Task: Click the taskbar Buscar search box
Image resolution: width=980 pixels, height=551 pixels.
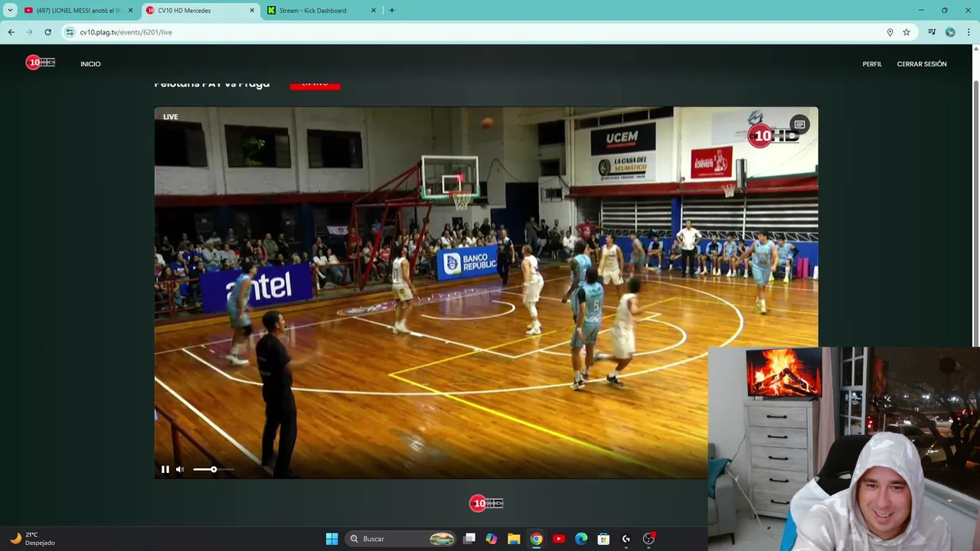Action: (x=402, y=539)
